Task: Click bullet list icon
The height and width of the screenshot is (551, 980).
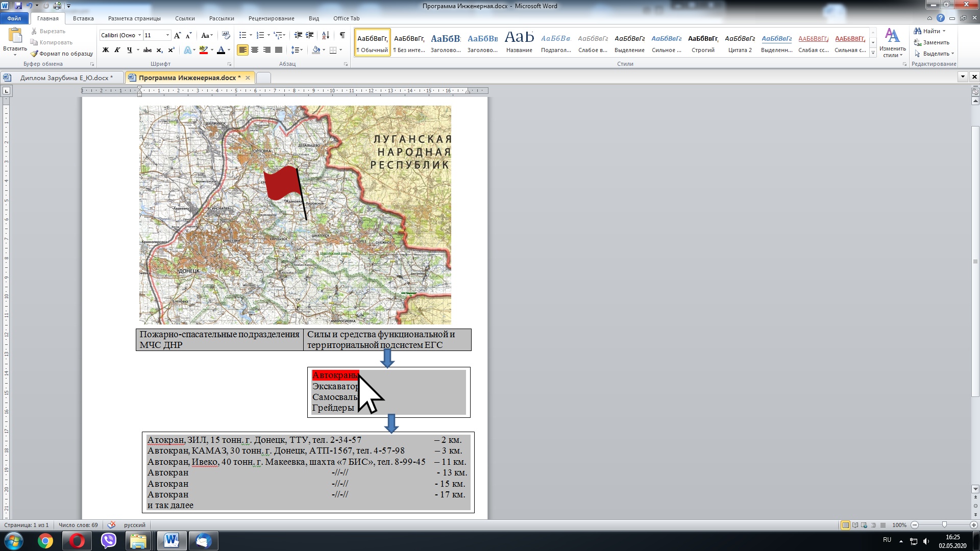Action: coord(243,35)
